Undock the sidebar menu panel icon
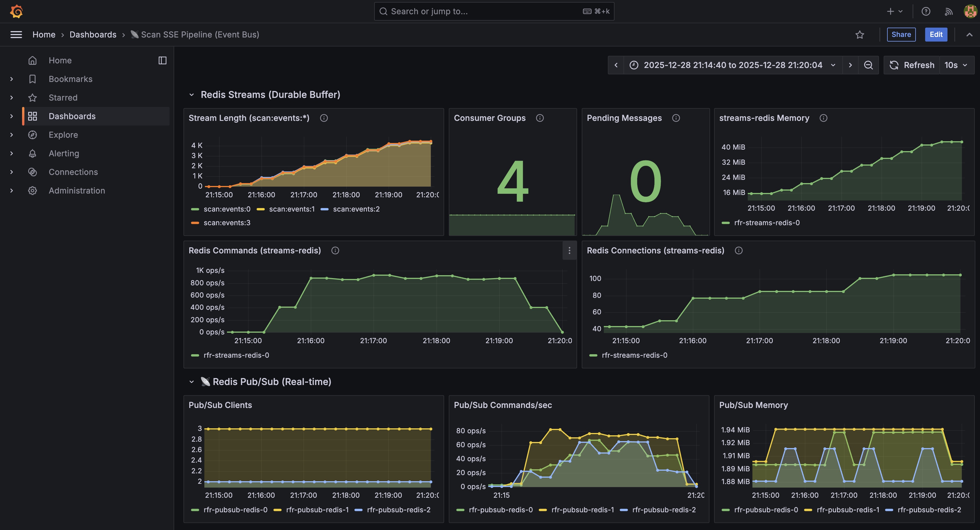Screen dimensions: 980x530 163,60
